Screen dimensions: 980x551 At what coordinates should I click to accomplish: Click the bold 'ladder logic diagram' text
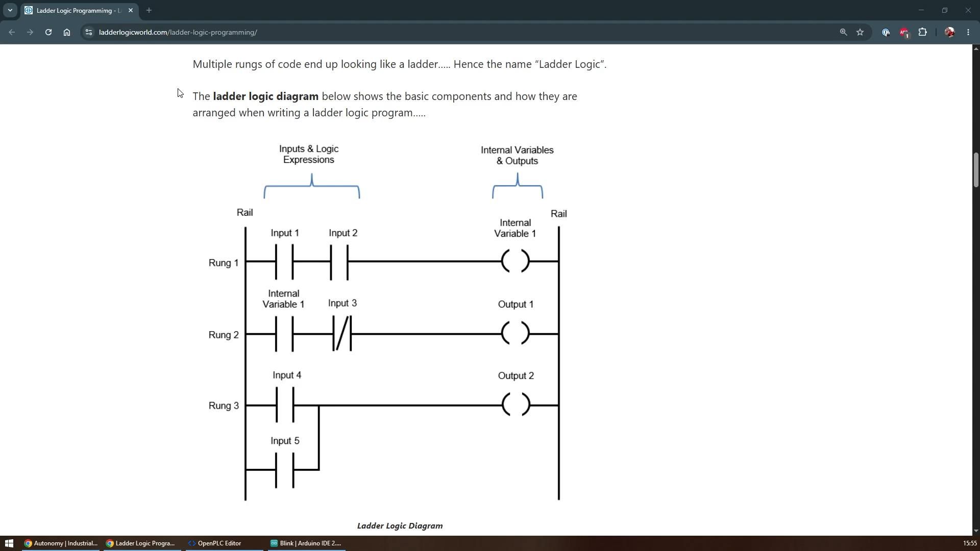(x=265, y=96)
